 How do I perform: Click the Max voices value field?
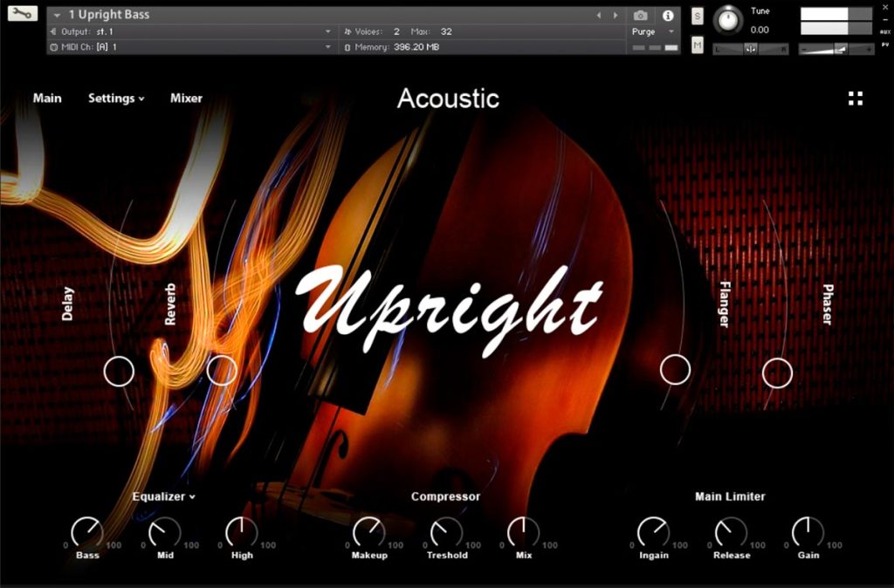[x=446, y=31]
